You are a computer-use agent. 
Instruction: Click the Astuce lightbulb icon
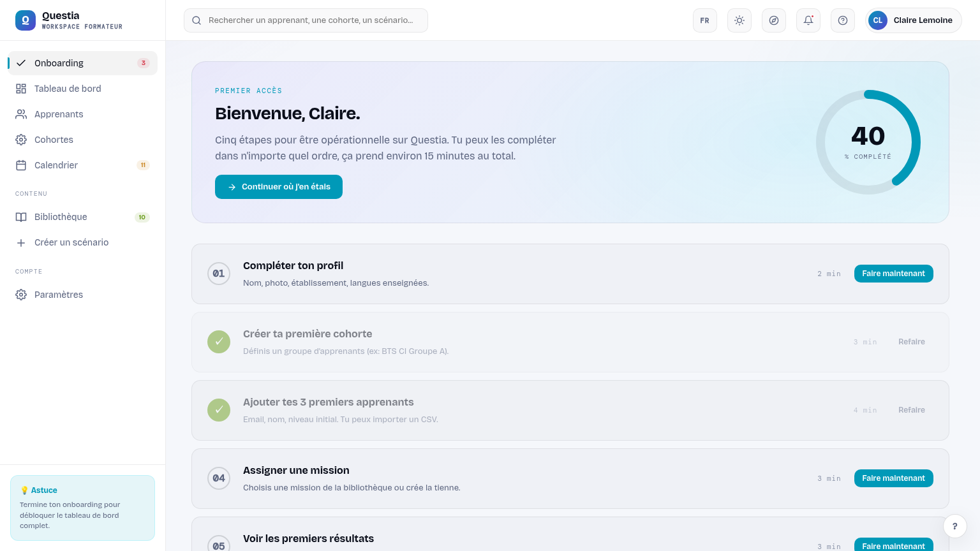click(24, 490)
